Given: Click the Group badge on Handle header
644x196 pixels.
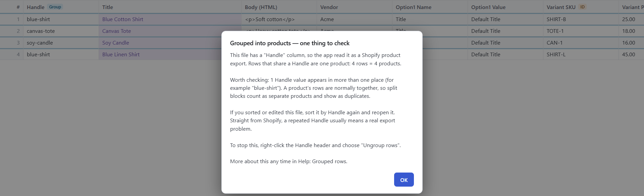Looking at the screenshot, I should [x=55, y=7].
